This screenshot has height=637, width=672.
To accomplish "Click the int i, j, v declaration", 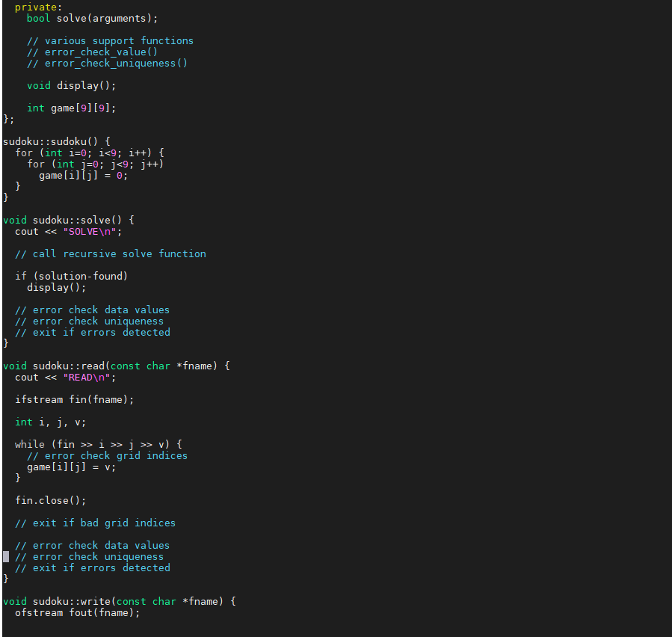I will [x=45, y=422].
